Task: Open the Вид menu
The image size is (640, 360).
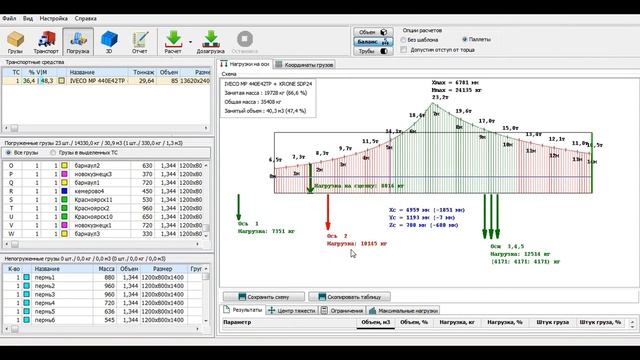Action: pyautogui.click(x=28, y=18)
